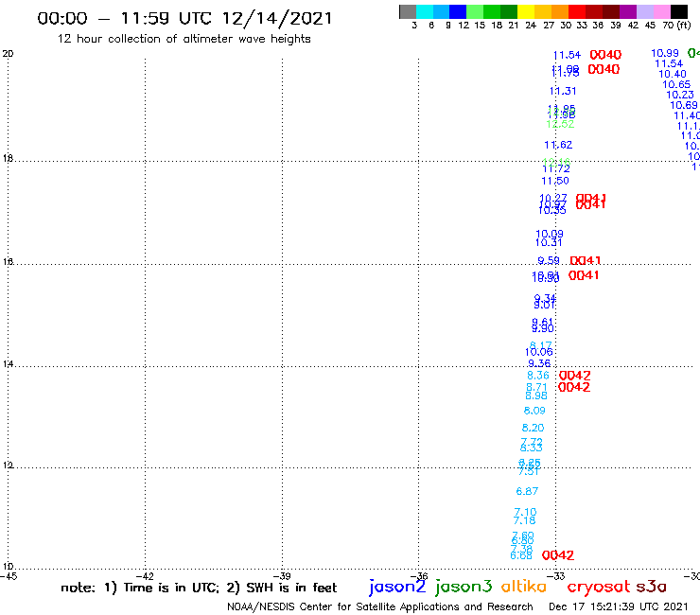Click the cyan 6 ft legend swatch

(425, 11)
